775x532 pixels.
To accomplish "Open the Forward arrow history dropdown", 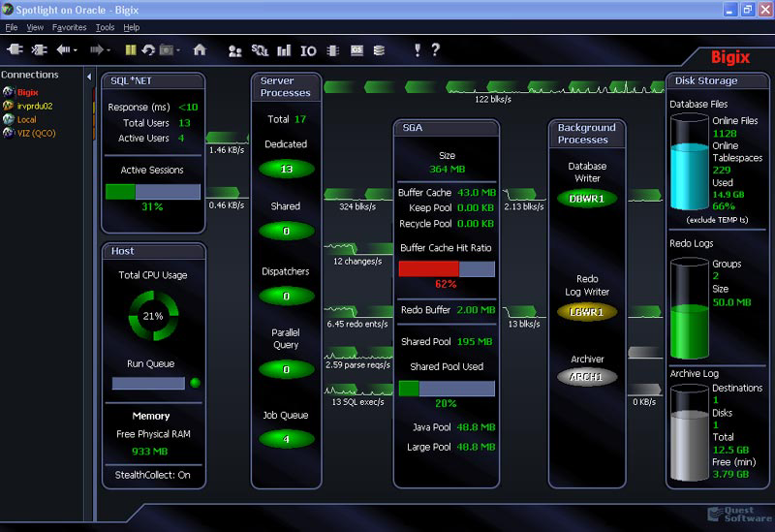I will point(108,50).
